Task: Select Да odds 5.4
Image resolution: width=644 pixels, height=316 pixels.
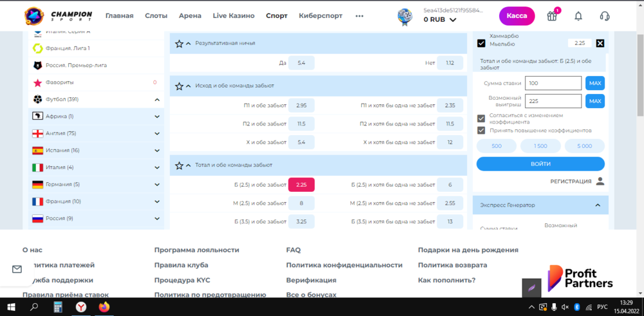Action: click(x=301, y=63)
